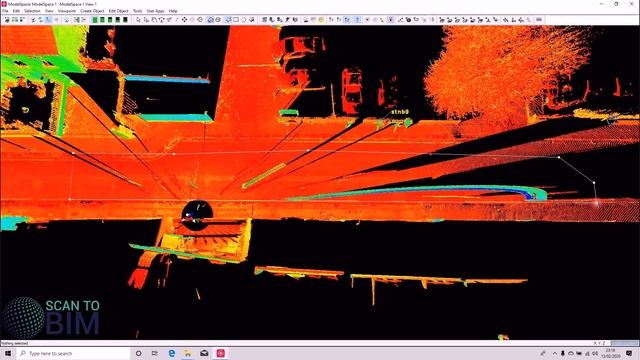Open the Edit Object menu
This screenshot has height=360, width=640.
(118, 11)
